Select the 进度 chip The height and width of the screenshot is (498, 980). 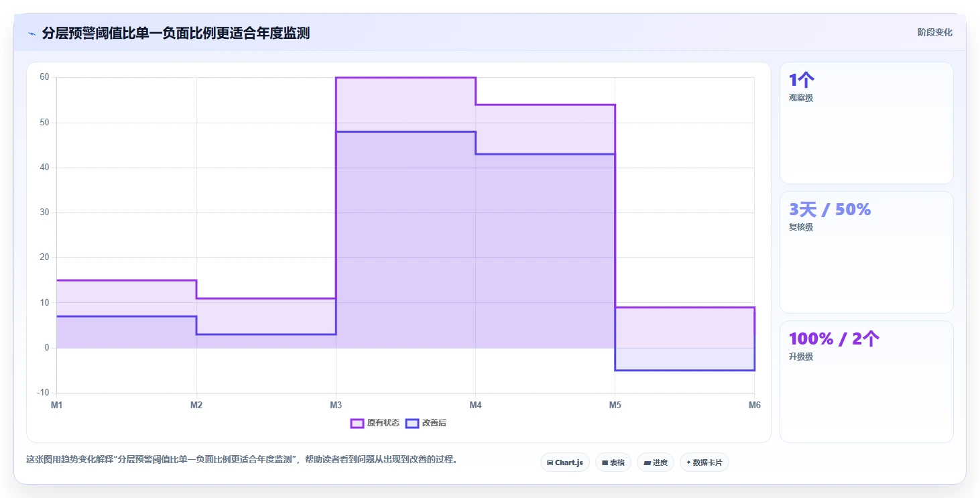(x=655, y=462)
